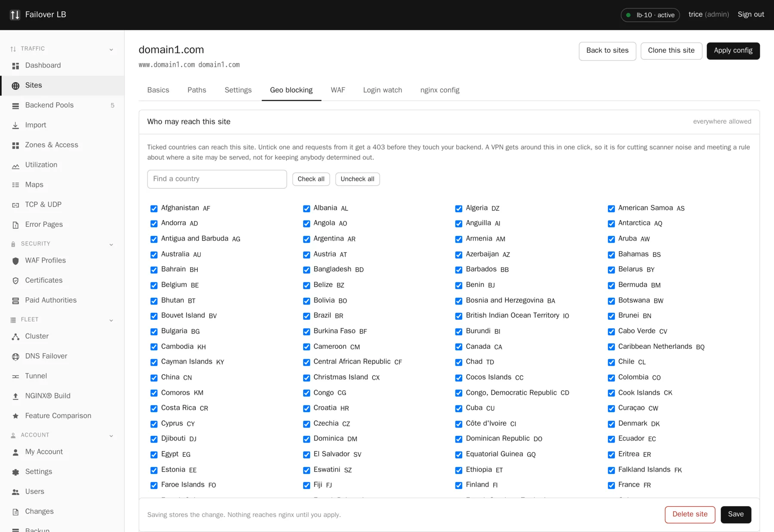774x532 pixels.
Task: Click the DNS Failover globe icon
Action: [15, 356]
